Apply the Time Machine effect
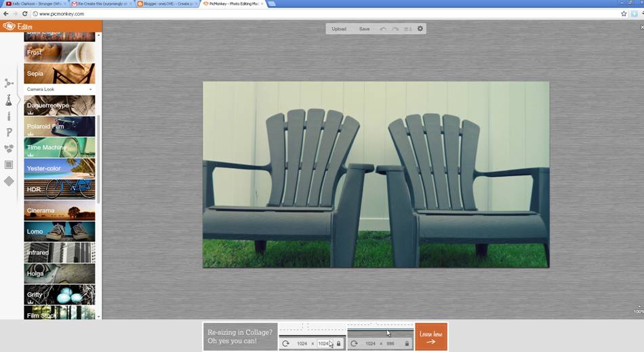Screen dimensions: 644x352 pyautogui.click(x=60, y=147)
